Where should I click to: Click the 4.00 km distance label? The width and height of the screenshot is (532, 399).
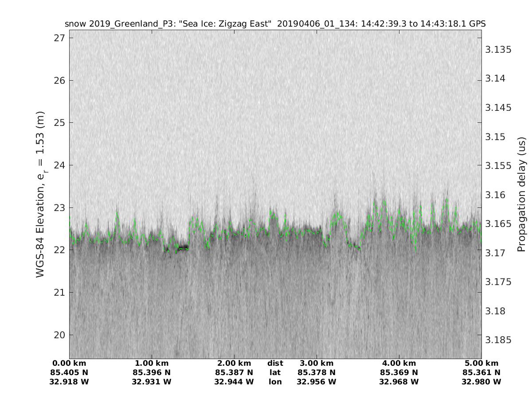(399, 363)
